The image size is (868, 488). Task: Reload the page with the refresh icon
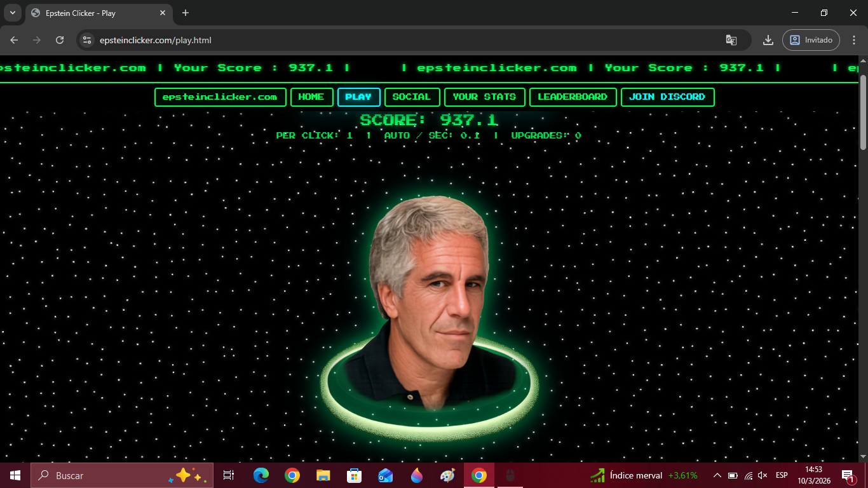pos(60,40)
